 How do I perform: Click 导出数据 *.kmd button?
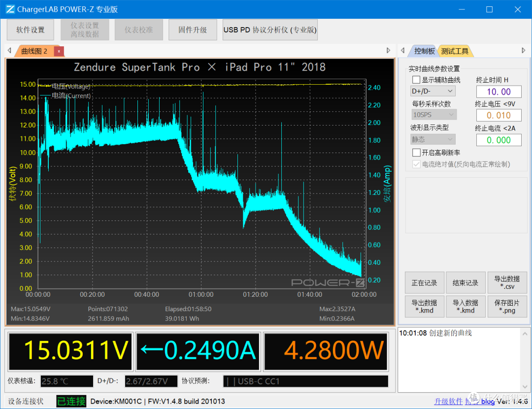(425, 307)
